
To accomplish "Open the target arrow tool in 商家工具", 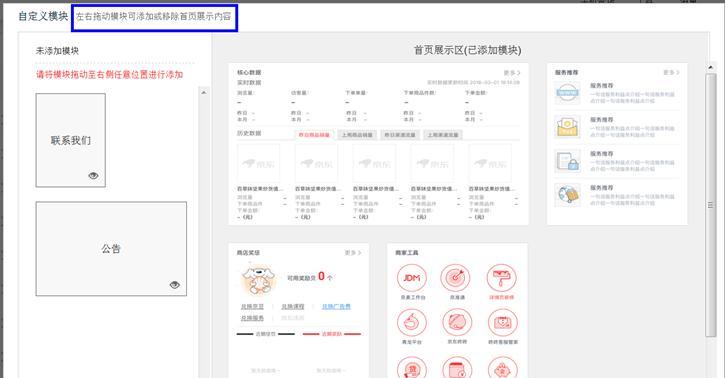I will tap(455, 278).
